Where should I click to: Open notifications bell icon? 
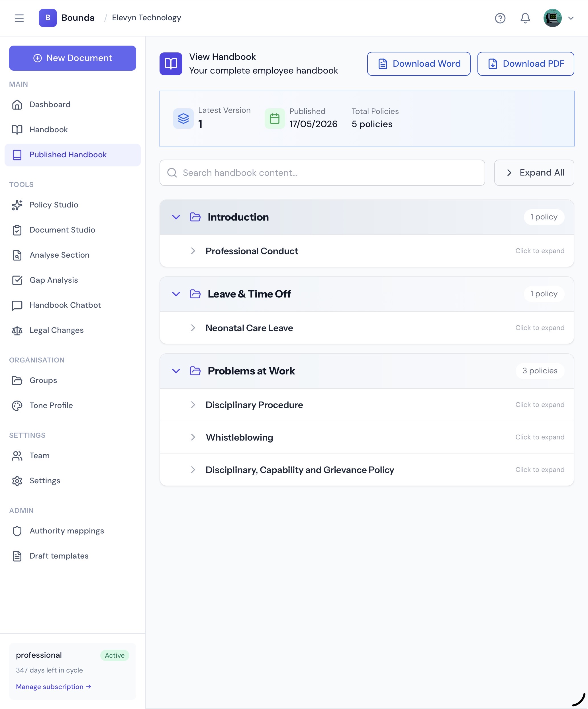525,18
